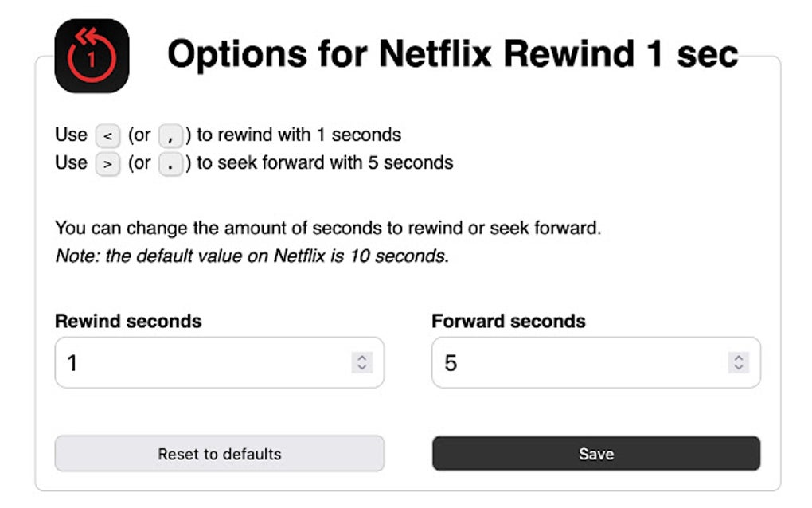
Task: Click the "Rewind seconds" field label
Action: point(128,322)
